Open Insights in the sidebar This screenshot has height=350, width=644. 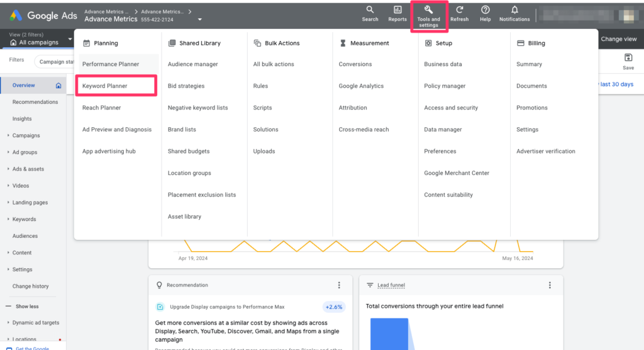[x=22, y=119]
